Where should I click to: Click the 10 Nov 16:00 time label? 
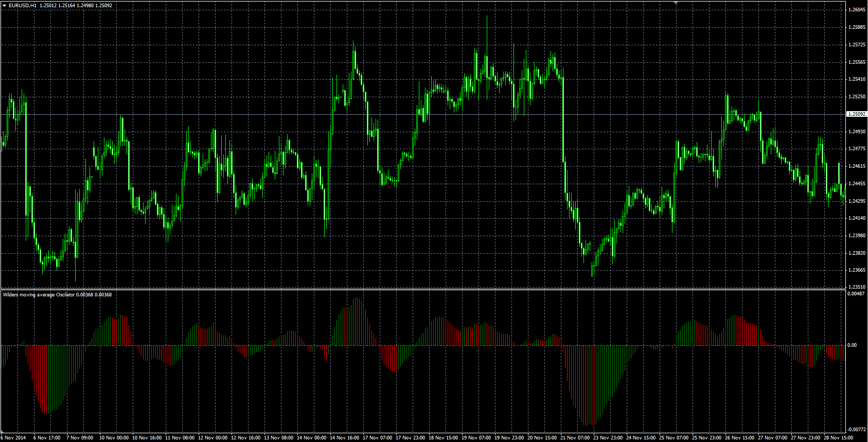coord(147,438)
